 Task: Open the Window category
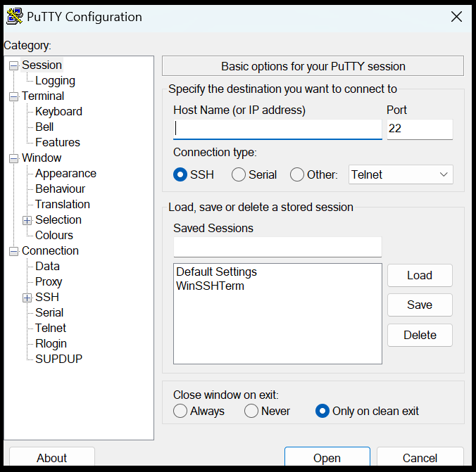click(x=42, y=158)
